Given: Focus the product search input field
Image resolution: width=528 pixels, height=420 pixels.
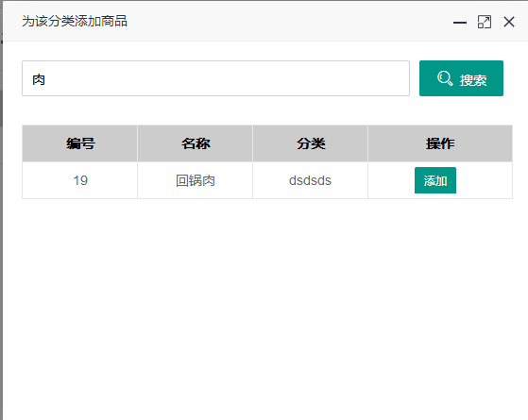Looking at the screenshot, I should (215, 78).
